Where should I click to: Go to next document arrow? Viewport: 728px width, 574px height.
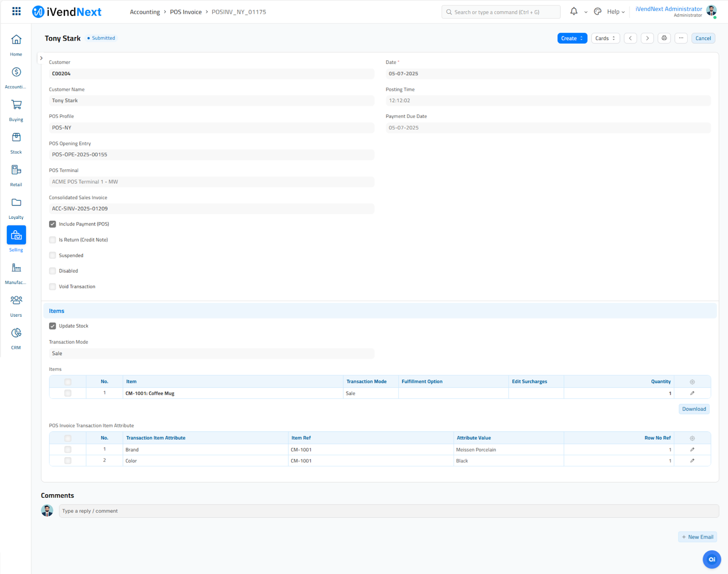[647, 38]
